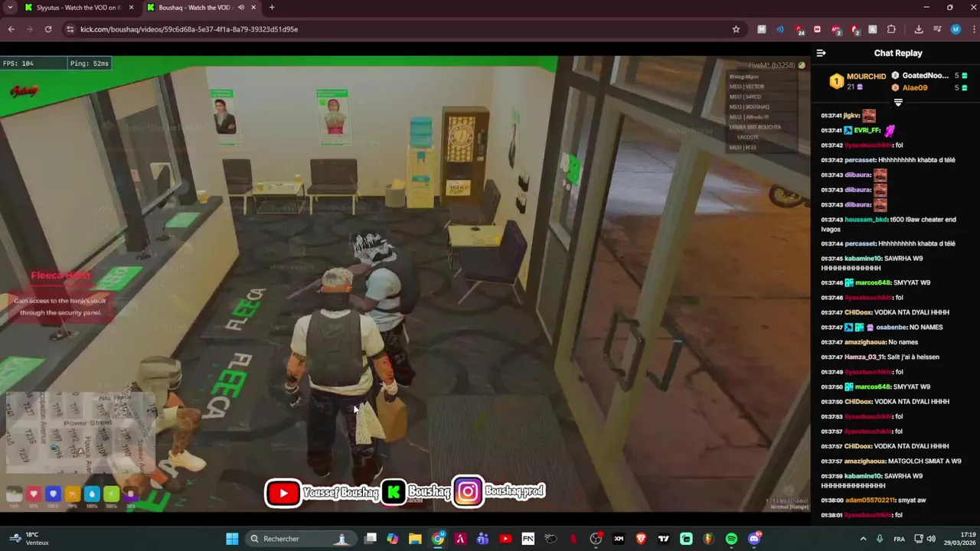Expand the gift leaderboard

point(898,103)
